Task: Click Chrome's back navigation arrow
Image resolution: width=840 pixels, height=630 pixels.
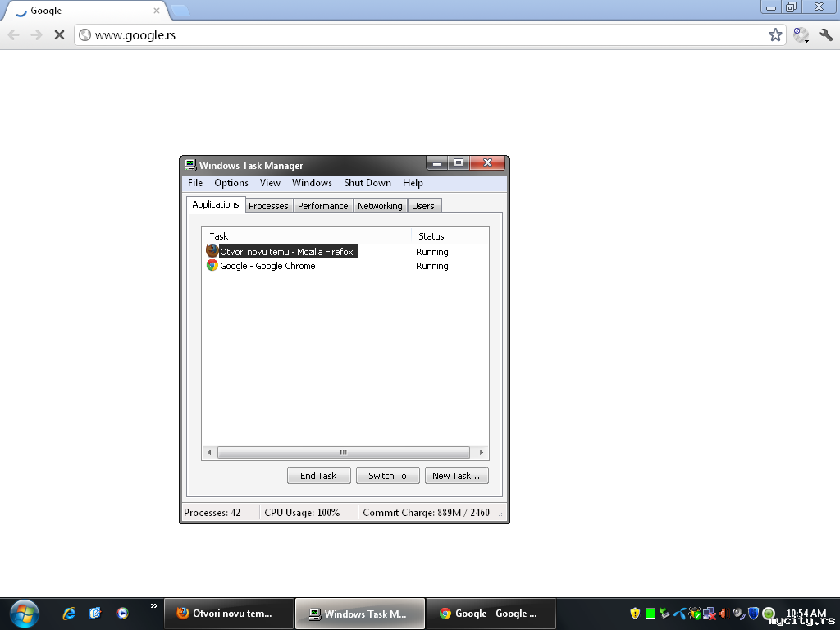Action: click(13, 34)
